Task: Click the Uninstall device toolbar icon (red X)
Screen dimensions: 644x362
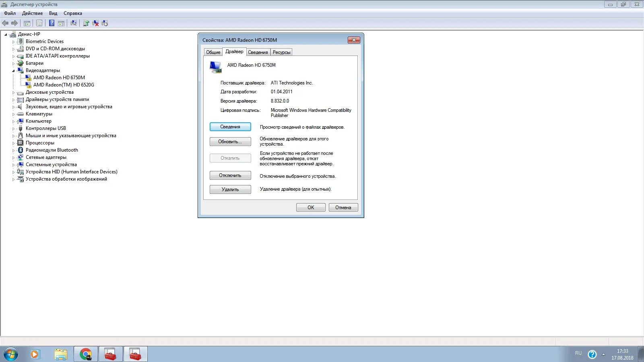Action: pyautogui.click(x=95, y=23)
